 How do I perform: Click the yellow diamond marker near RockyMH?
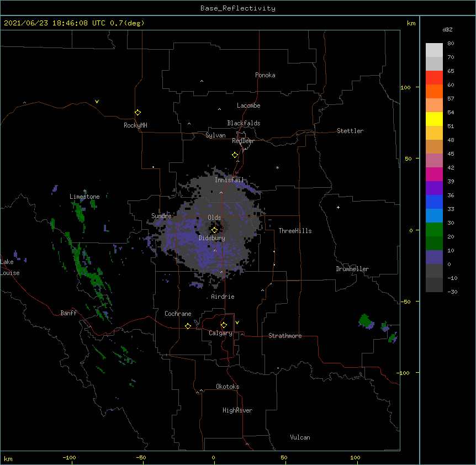[x=138, y=113]
